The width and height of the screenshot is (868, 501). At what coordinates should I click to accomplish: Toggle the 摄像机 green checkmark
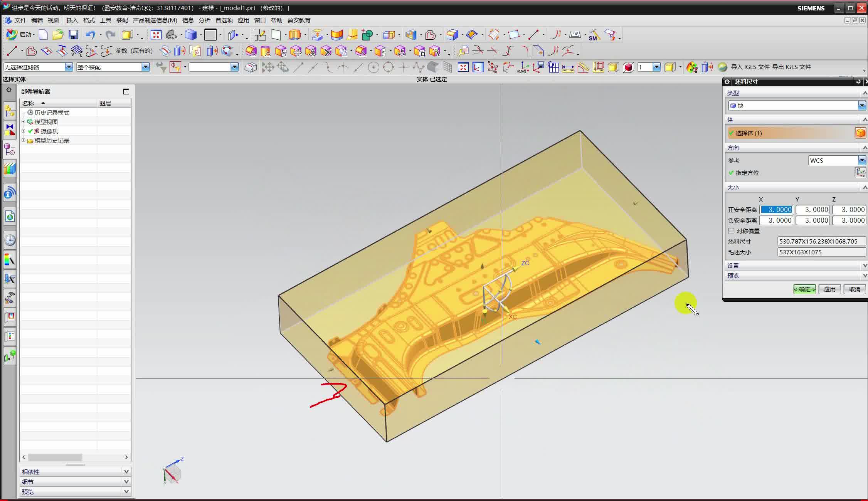(30, 131)
